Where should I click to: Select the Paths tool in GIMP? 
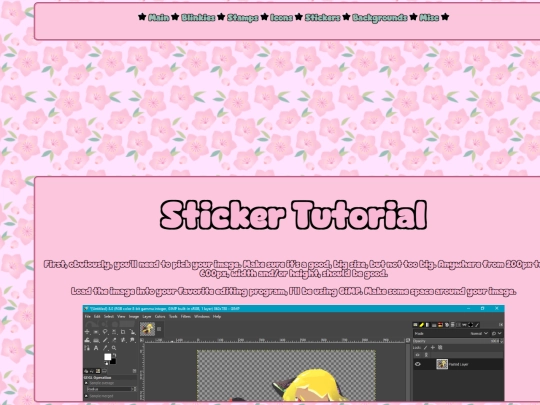87,348
